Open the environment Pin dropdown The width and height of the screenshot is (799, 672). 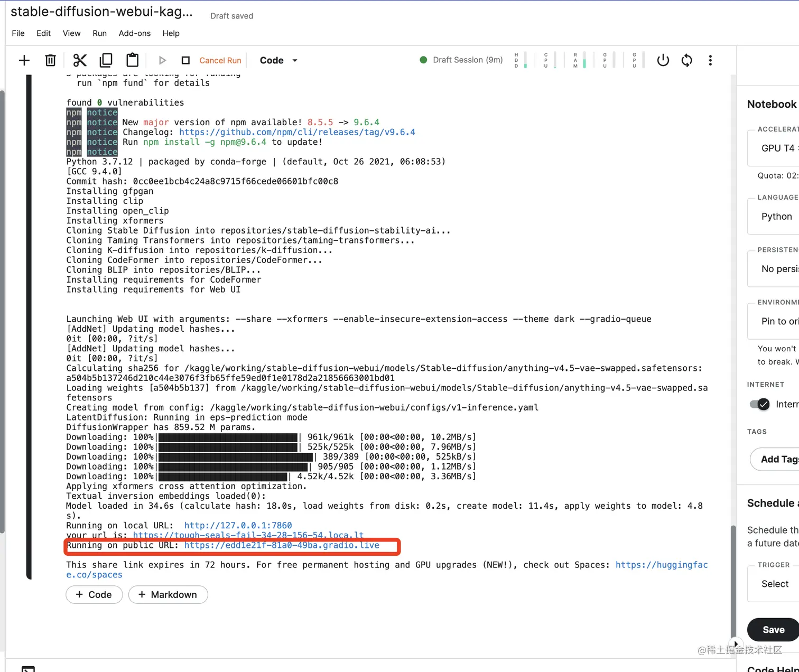tap(774, 321)
